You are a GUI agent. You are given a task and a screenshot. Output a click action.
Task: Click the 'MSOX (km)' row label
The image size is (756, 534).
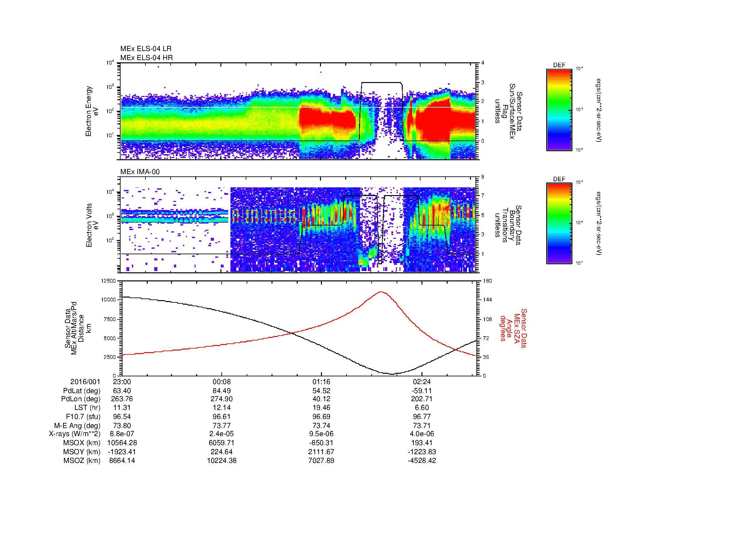[x=82, y=443]
